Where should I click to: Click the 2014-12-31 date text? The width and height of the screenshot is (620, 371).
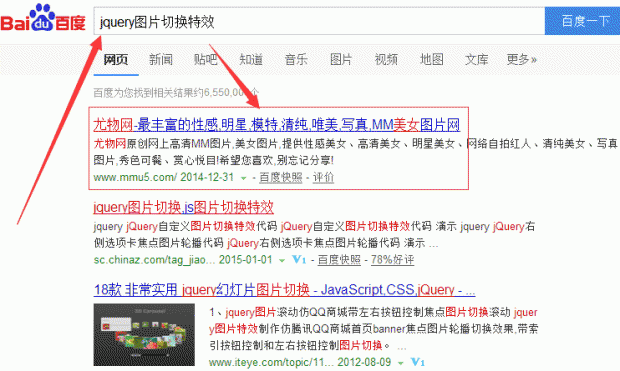(x=207, y=177)
